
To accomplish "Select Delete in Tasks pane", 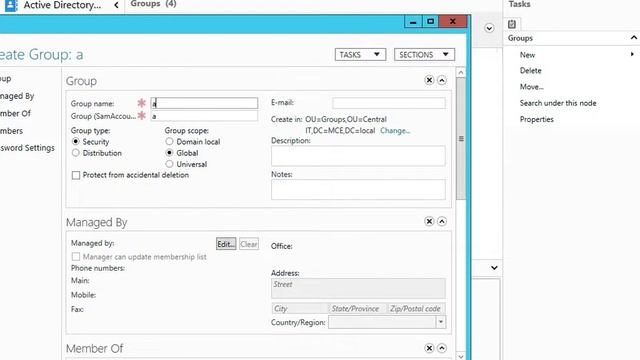I will tap(530, 71).
